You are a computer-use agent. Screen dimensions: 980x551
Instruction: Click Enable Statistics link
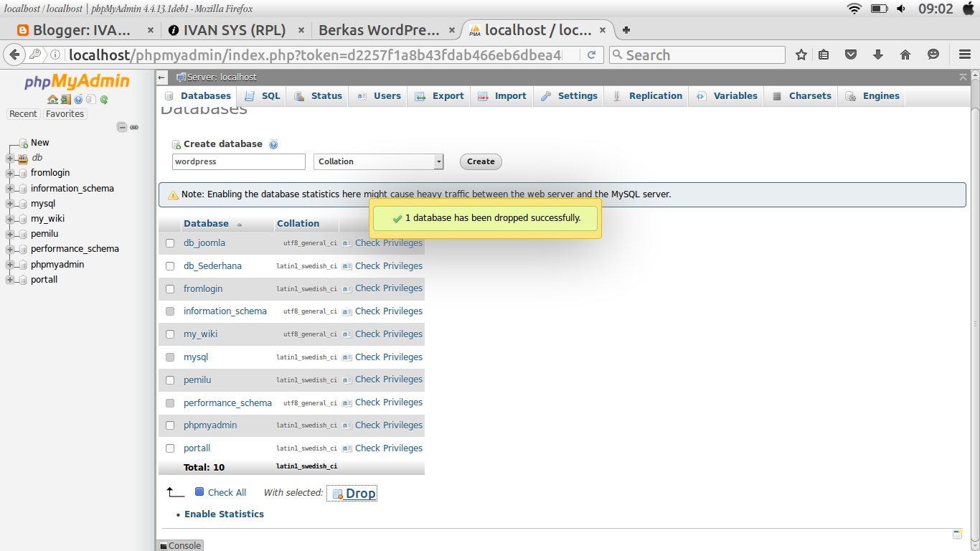(224, 514)
